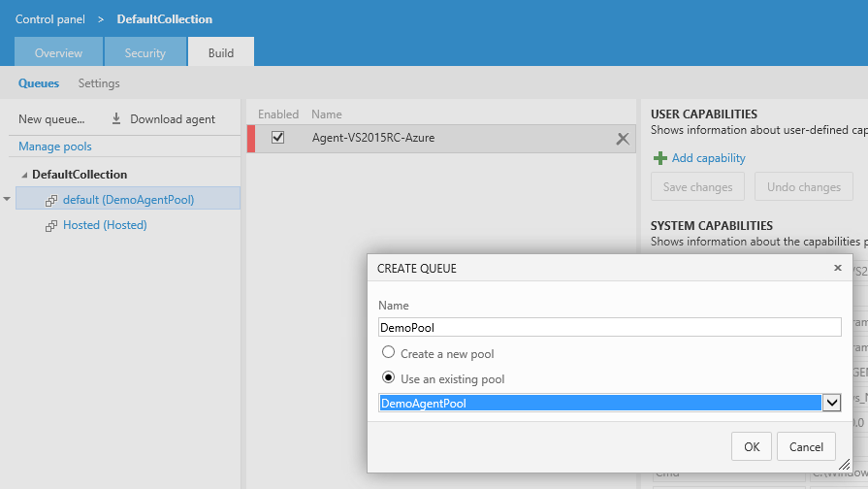Click the Enabled column header
This screenshot has width=868, height=489.
pos(278,114)
